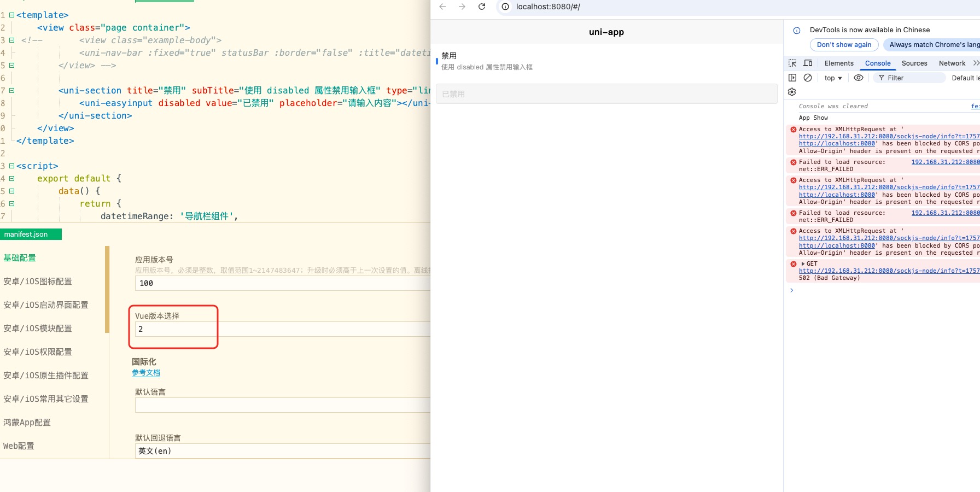
Task: Click the Don't show again button
Action: (844, 45)
